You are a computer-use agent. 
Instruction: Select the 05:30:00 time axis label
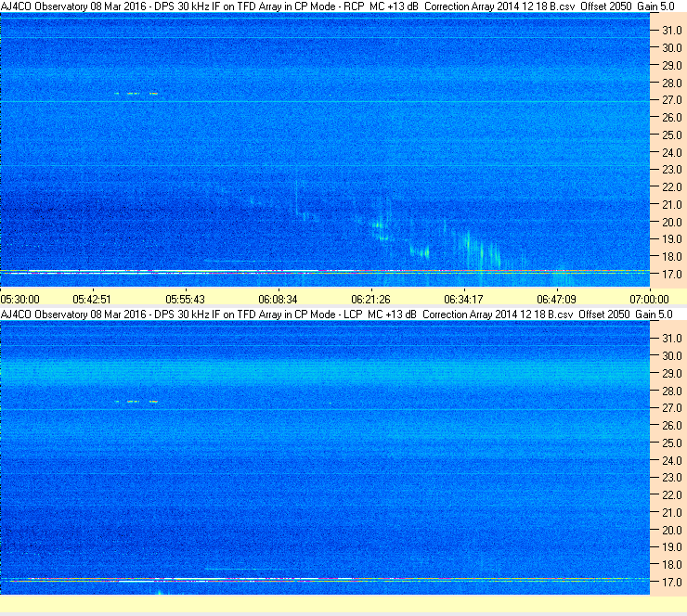20,300
